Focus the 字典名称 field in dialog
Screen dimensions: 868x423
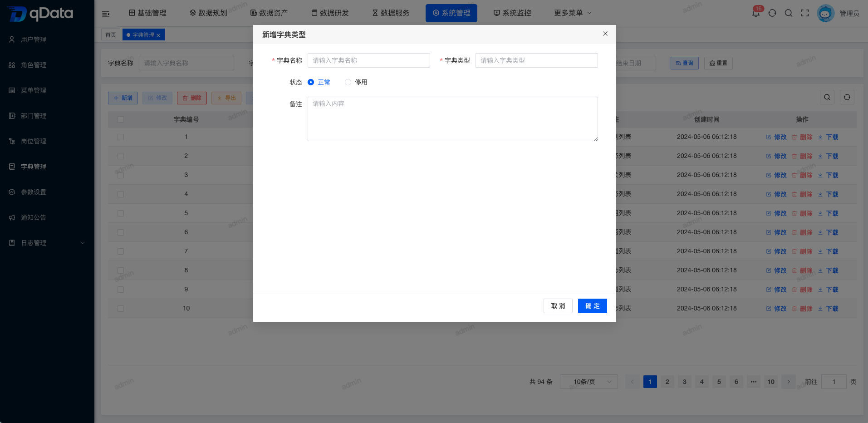click(x=369, y=60)
